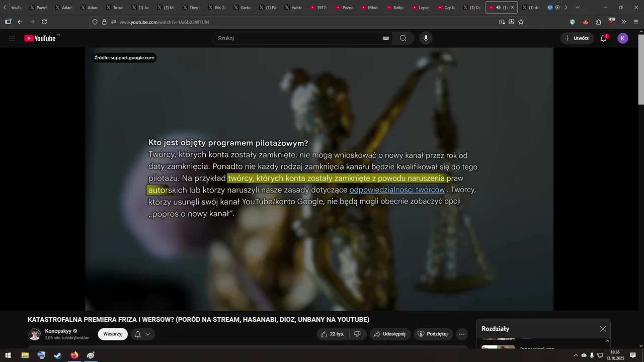Viewport: 644px width, 362px height.
Task: Close the active YouTube tab
Action: point(513,8)
